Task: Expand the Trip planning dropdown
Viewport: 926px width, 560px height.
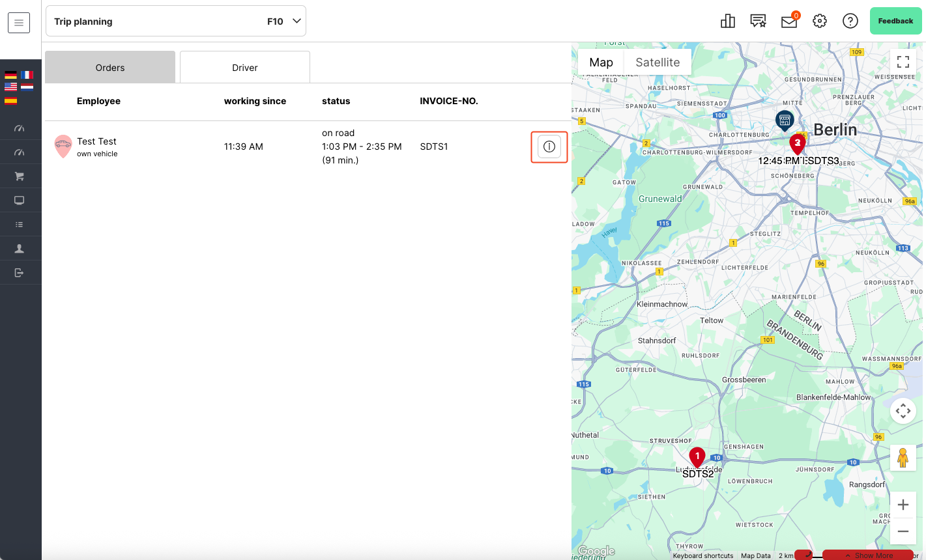Action: [176, 21]
